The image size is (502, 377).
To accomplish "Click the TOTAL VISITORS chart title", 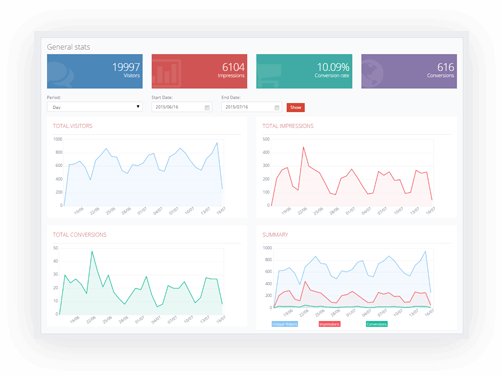I will click(x=72, y=126).
